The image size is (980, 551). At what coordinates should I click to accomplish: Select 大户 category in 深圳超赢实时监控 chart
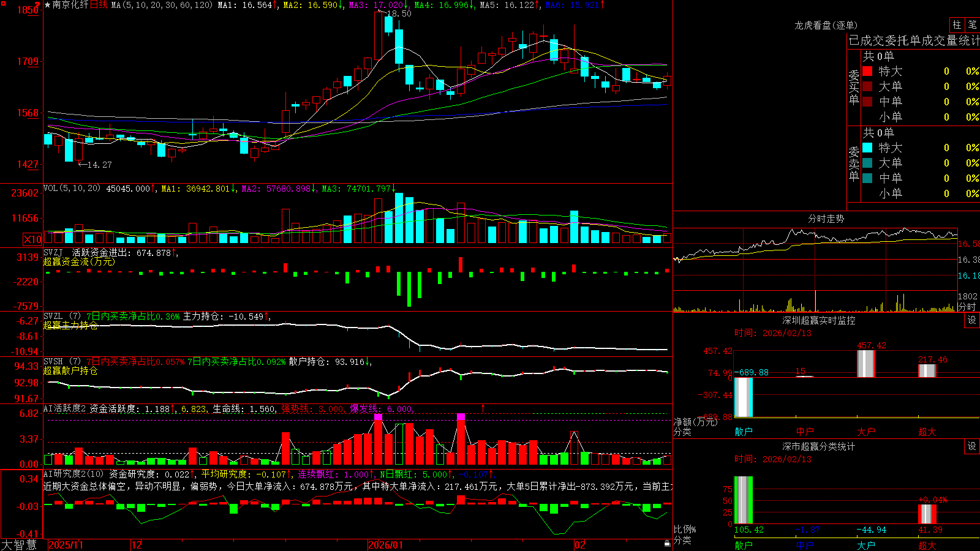click(x=866, y=432)
